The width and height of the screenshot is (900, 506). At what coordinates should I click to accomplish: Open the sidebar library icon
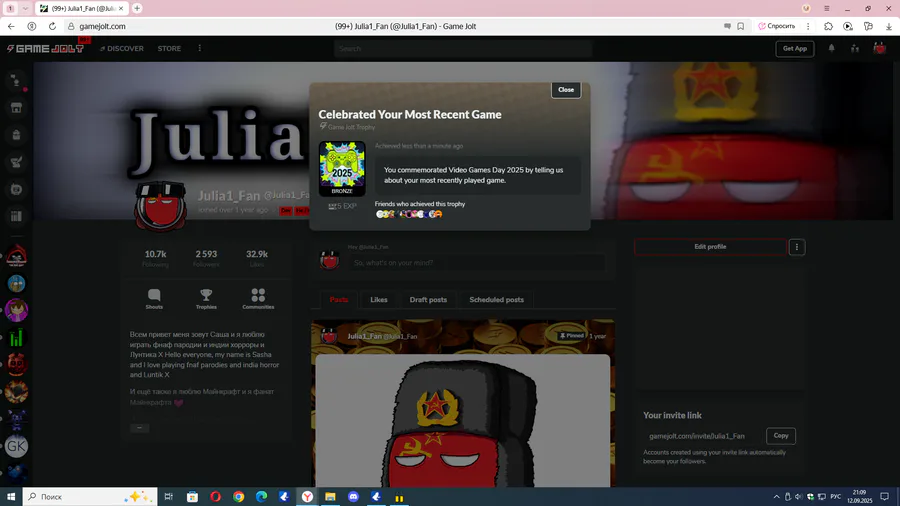point(17,216)
